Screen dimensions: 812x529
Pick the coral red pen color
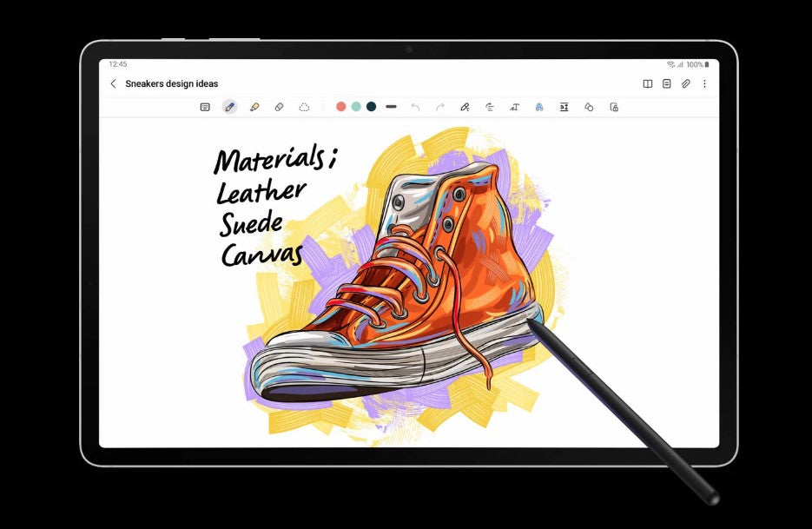pyautogui.click(x=341, y=107)
